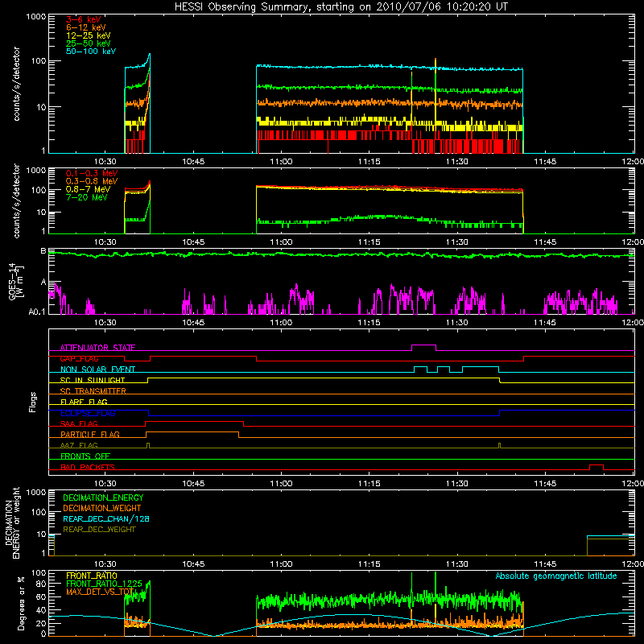Screen dimensions: 644x644
Task: Click the FRONT_RATIO_1225 legend entry
Action: [x=104, y=584]
